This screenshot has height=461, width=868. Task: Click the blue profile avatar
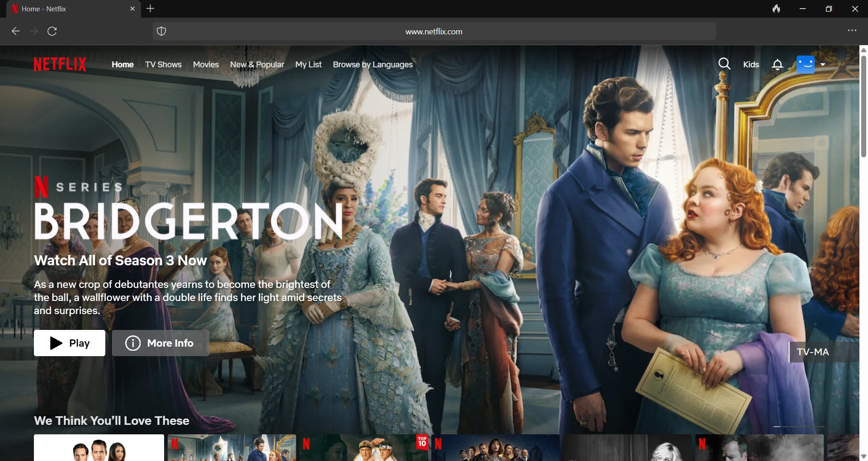coord(805,64)
